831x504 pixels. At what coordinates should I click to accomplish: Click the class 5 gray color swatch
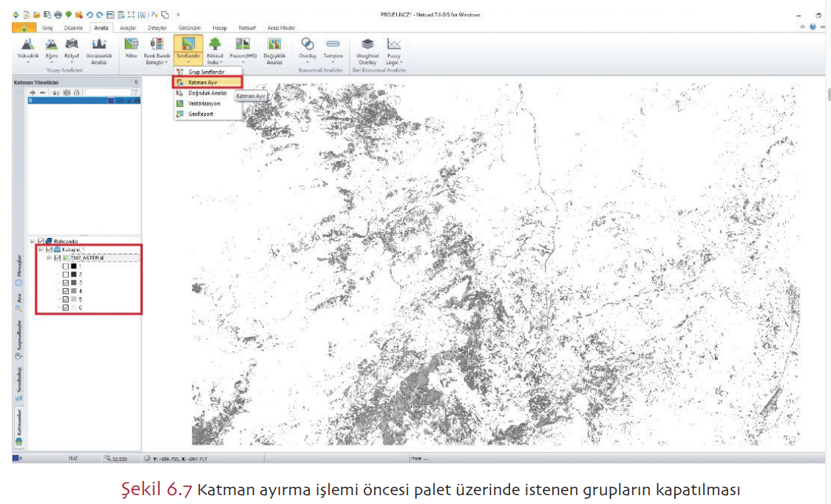[x=74, y=300]
